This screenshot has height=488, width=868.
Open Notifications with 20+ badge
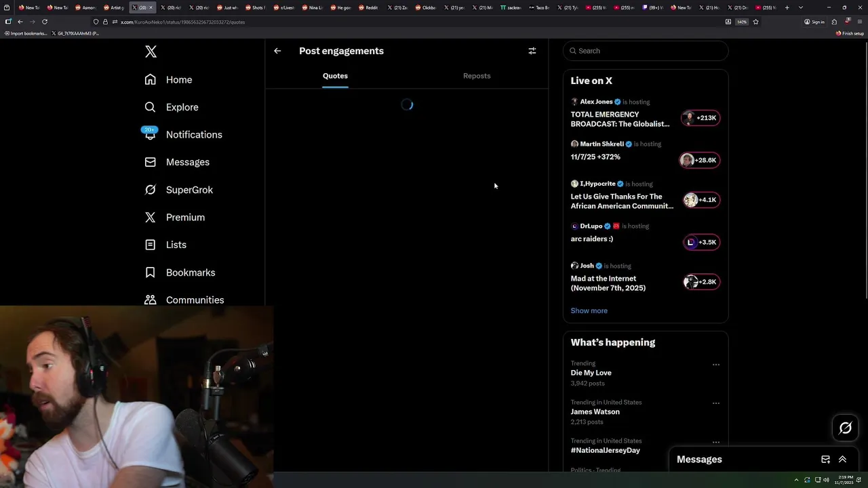tap(183, 134)
